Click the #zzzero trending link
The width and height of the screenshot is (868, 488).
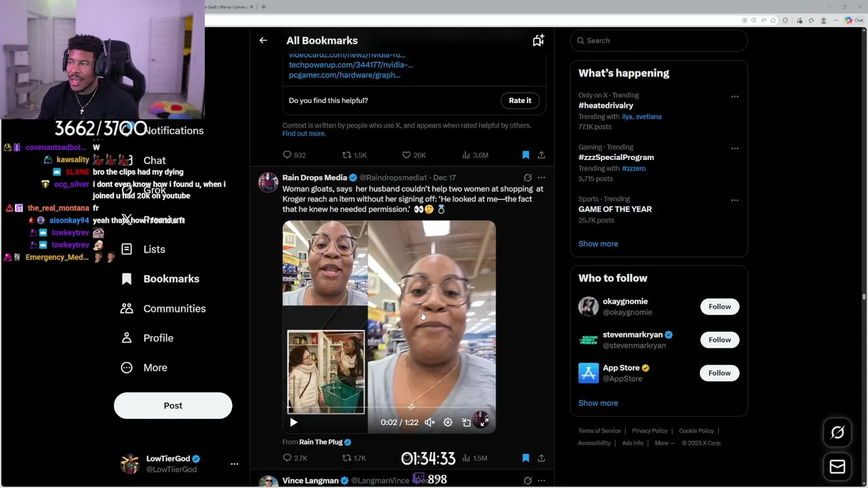coord(633,168)
